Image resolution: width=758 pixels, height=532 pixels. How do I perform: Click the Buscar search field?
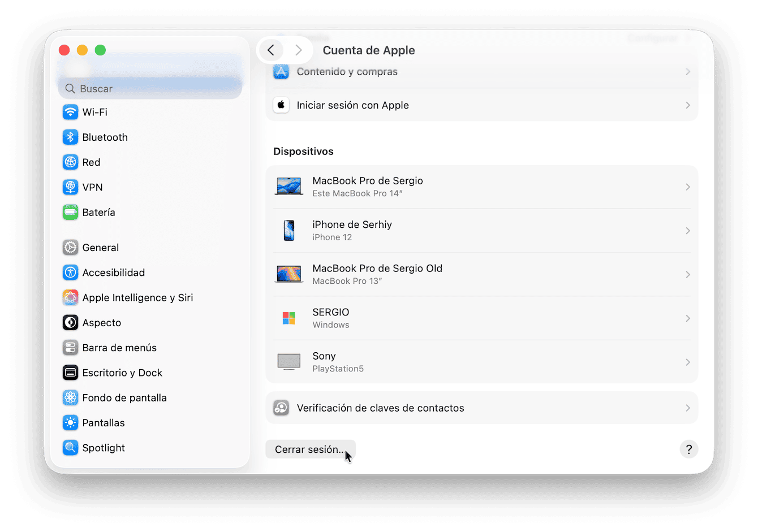pos(150,88)
